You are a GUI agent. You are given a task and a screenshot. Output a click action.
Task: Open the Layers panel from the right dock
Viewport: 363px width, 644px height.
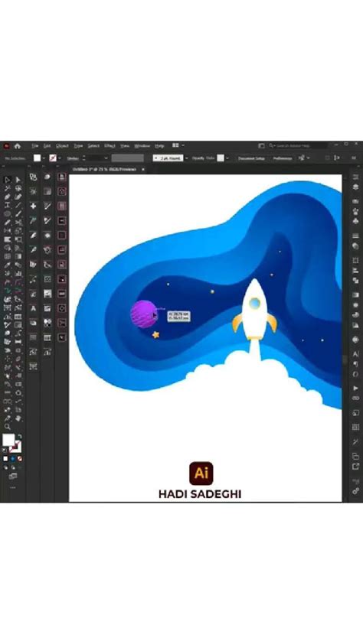click(x=355, y=187)
